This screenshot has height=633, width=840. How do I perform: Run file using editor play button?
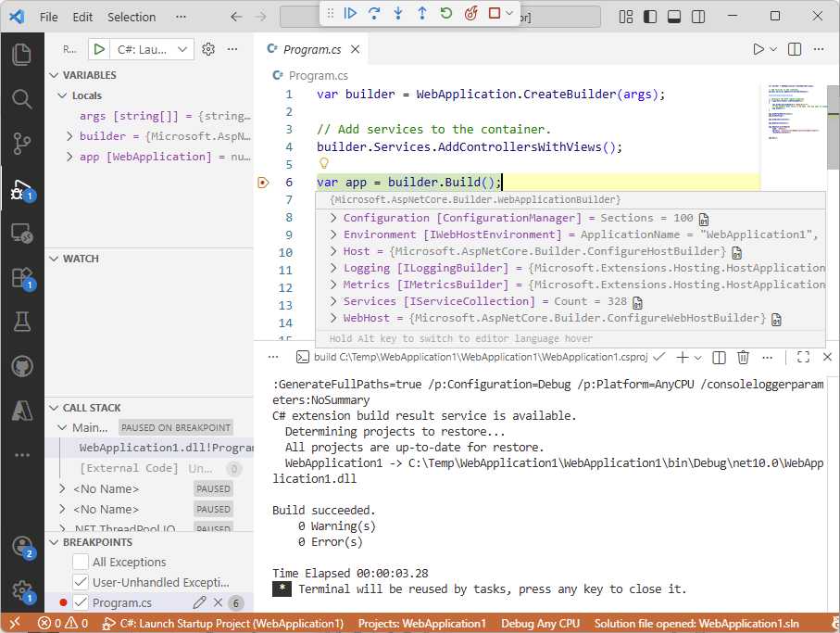(x=758, y=49)
